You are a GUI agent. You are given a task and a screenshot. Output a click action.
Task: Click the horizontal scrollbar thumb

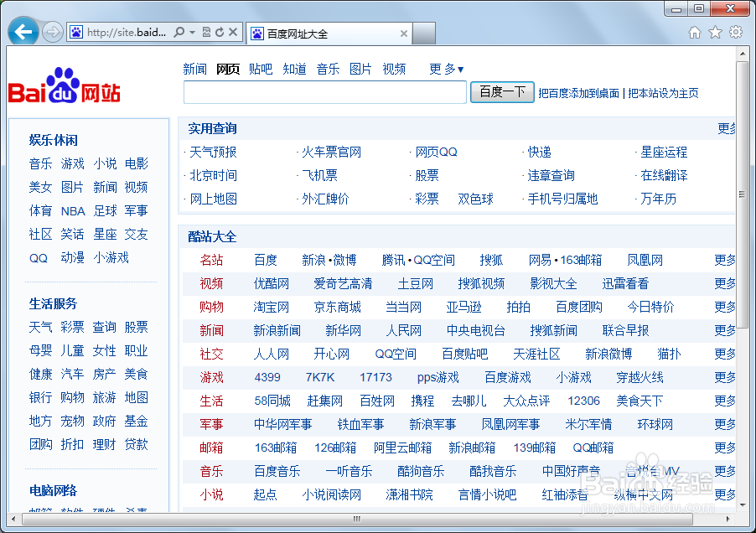(357, 519)
